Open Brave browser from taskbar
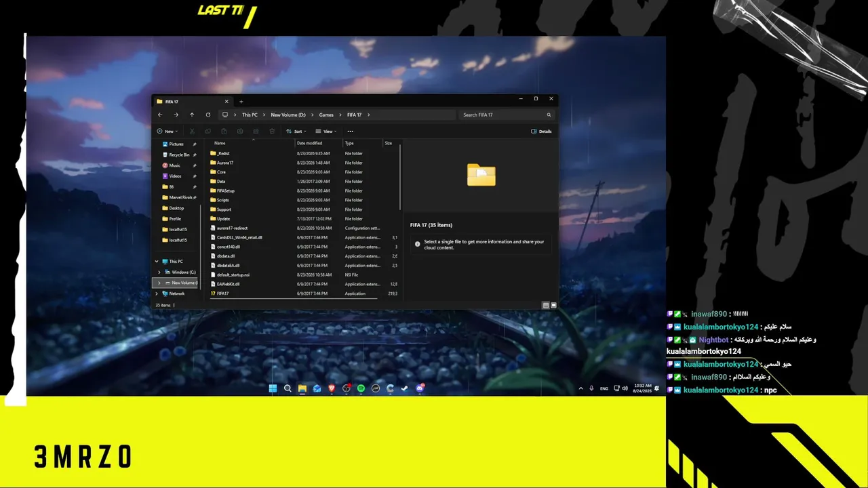The height and width of the screenshot is (488, 868). [332, 388]
